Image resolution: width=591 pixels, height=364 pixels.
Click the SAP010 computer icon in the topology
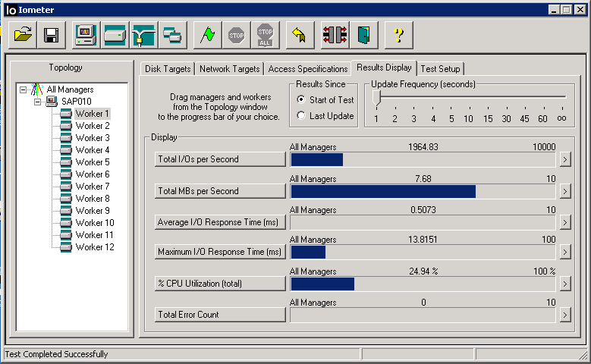[52, 102]
